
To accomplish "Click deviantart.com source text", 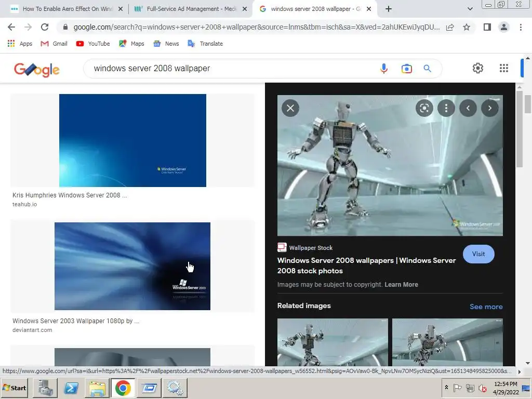I will pyautogui.click(x=32, y=330).
